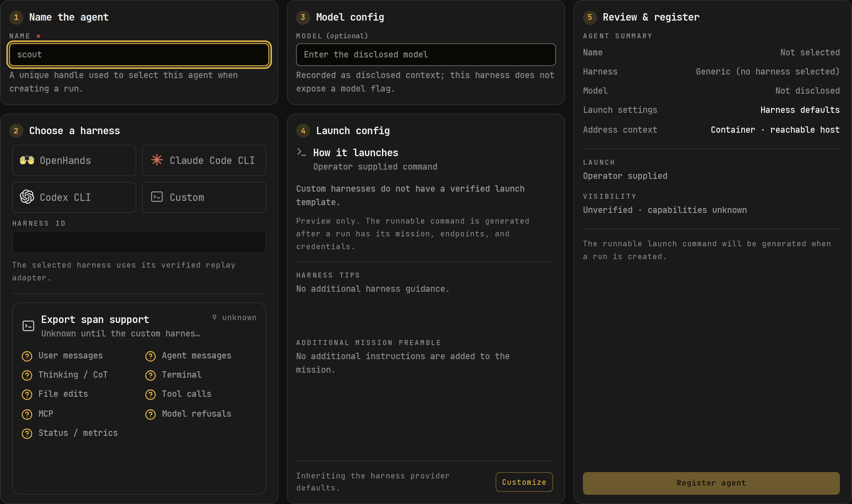852x504 pixels.
Task: Click the 'Address context' summary label
Action: (620, 130)
